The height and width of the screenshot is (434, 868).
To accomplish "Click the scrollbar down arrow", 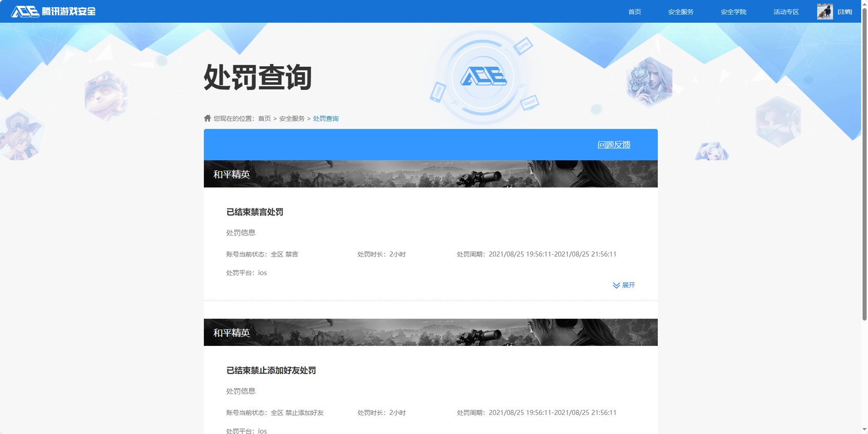I will click(863, 430).
